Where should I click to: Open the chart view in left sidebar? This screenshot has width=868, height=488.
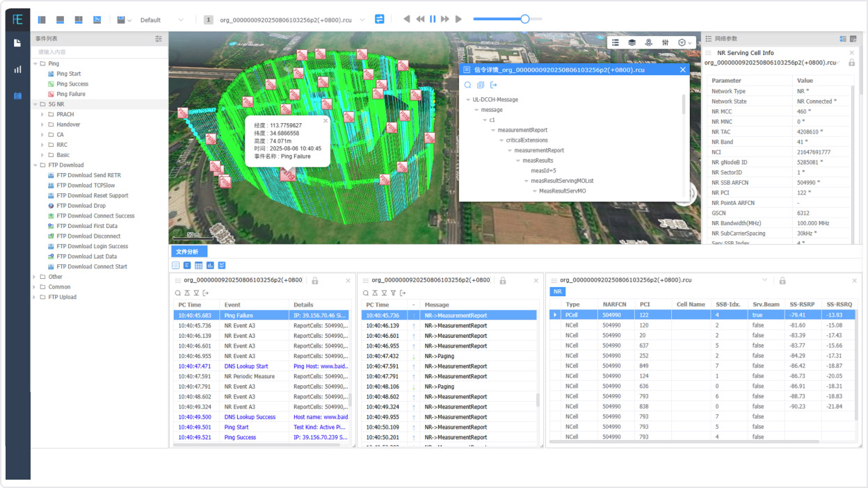17,70
